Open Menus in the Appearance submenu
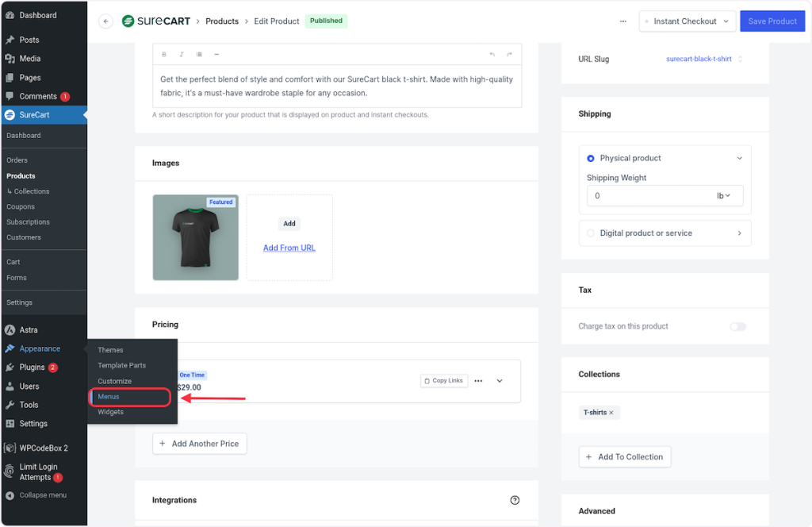The image size is (812, 527). click(x=109, y=397)
